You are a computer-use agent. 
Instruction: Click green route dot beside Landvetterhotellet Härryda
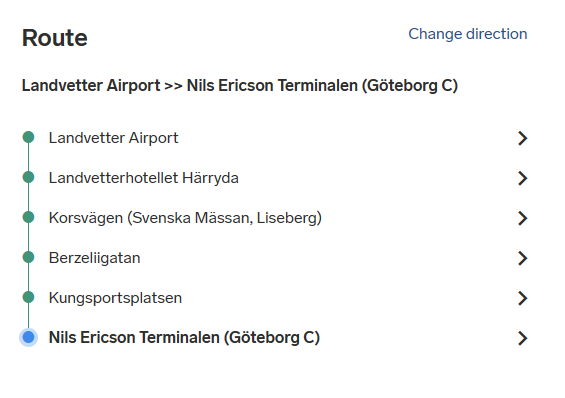[28, 177]
